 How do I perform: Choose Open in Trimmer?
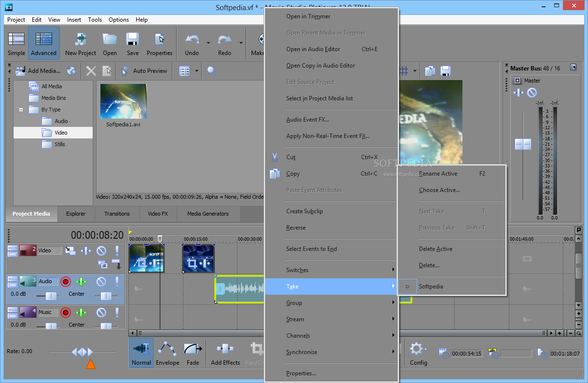[331, 16]
